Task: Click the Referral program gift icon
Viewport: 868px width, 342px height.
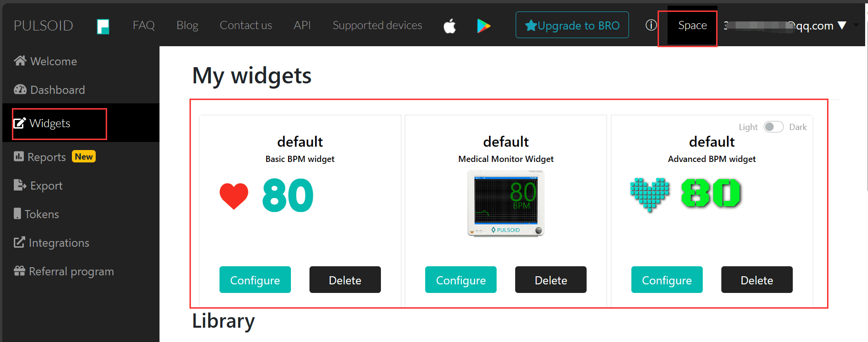Action: pyautogui.click(x=20, y=271)
